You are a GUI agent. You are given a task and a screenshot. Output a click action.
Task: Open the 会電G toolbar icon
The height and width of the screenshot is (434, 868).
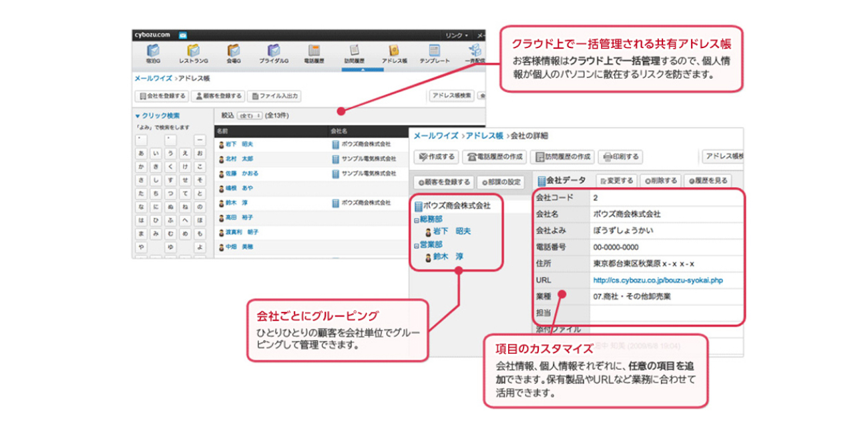tap(236, 55)
